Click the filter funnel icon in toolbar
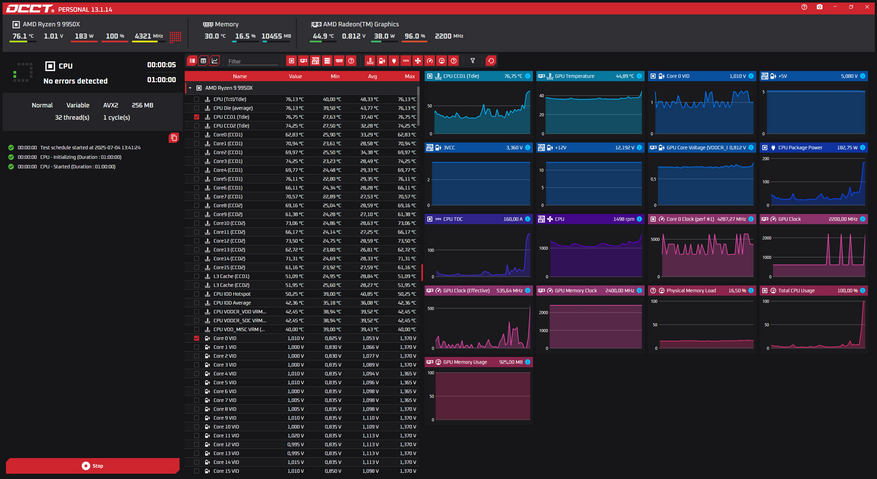The height and width of the screenshot is (479, 877). (x=473, y=61)
